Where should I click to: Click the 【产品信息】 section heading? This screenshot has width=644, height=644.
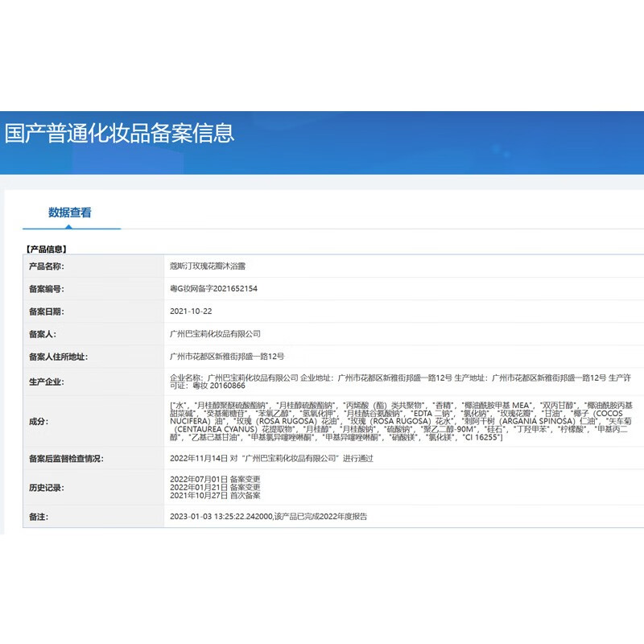click(46, 249)
